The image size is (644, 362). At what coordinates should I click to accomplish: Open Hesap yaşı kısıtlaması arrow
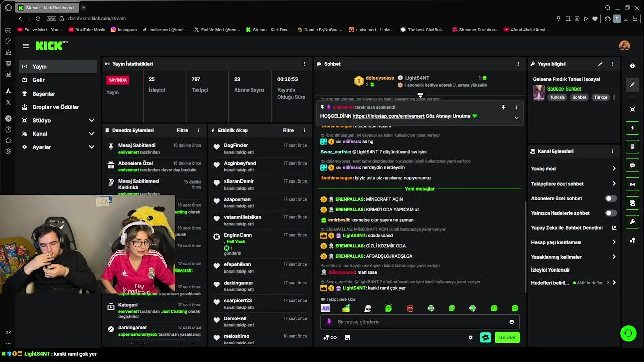(614, 242)
